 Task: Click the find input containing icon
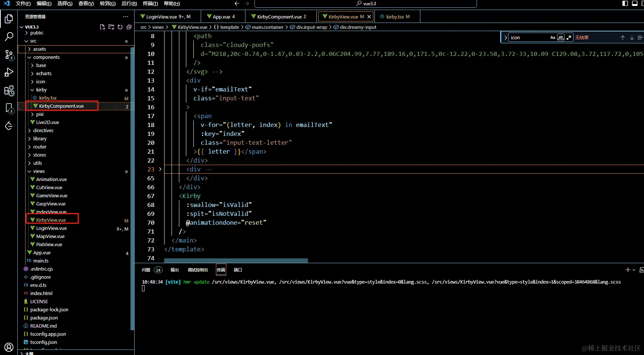pyautogui.click(x=529, y=38)
